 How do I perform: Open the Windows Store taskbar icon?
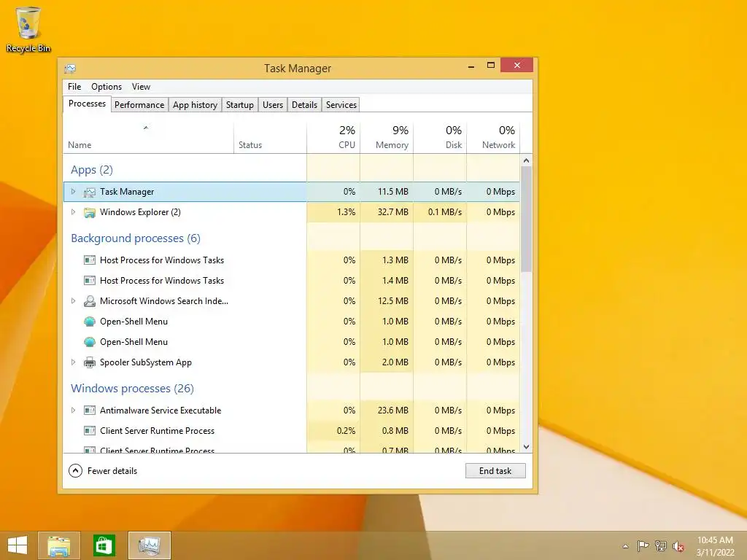tap(104, 545)
